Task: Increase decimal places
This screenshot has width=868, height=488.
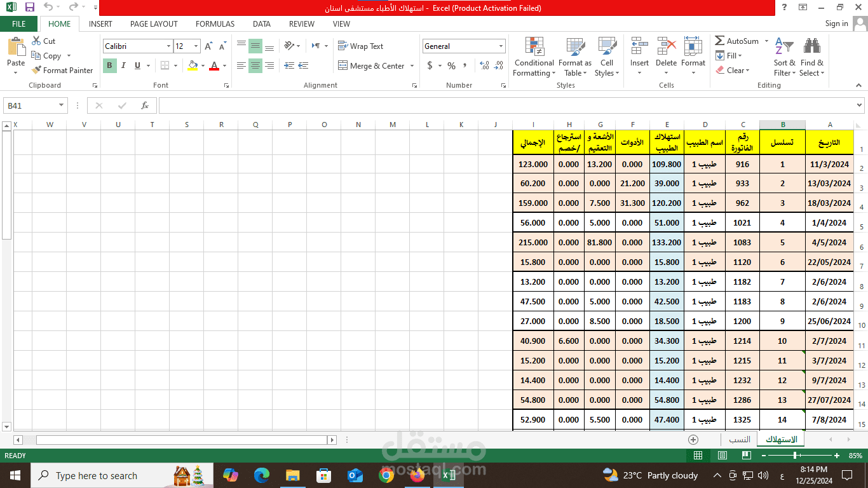Action: [484, 65]
